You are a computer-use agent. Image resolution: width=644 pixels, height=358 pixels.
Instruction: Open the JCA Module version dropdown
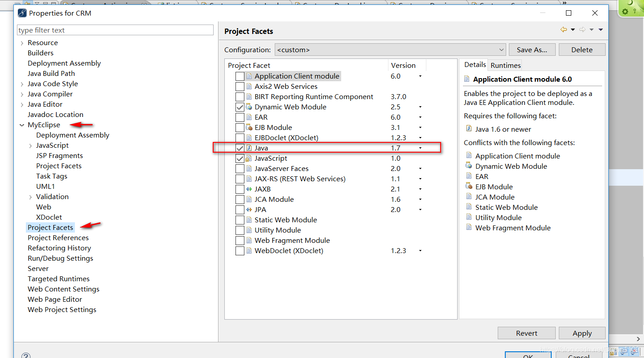420,200
